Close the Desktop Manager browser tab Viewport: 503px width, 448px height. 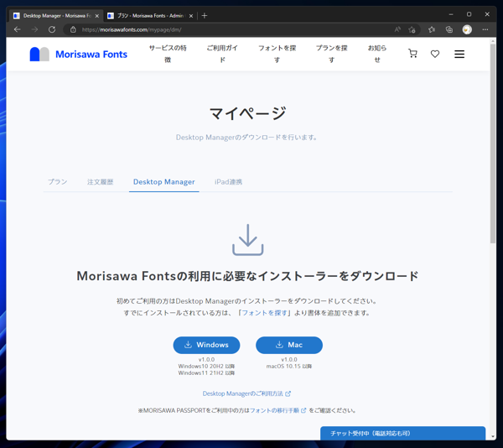[97, 16]
